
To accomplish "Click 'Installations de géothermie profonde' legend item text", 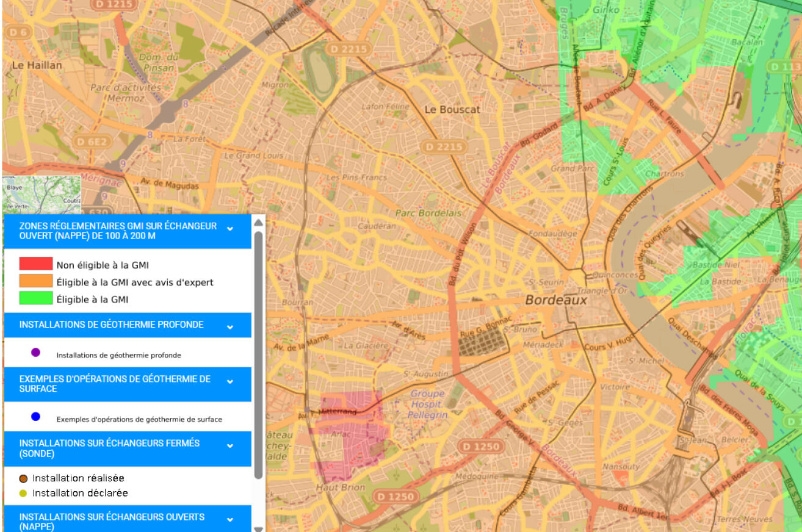I will click(x=118, y=355).
